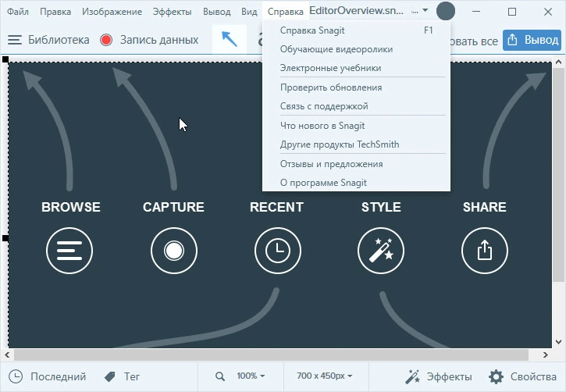Image resolution: width=566 pixels, height=392 pixels.
Task: Click the RECENT clock icon in canvas
Action: (278, 251)
